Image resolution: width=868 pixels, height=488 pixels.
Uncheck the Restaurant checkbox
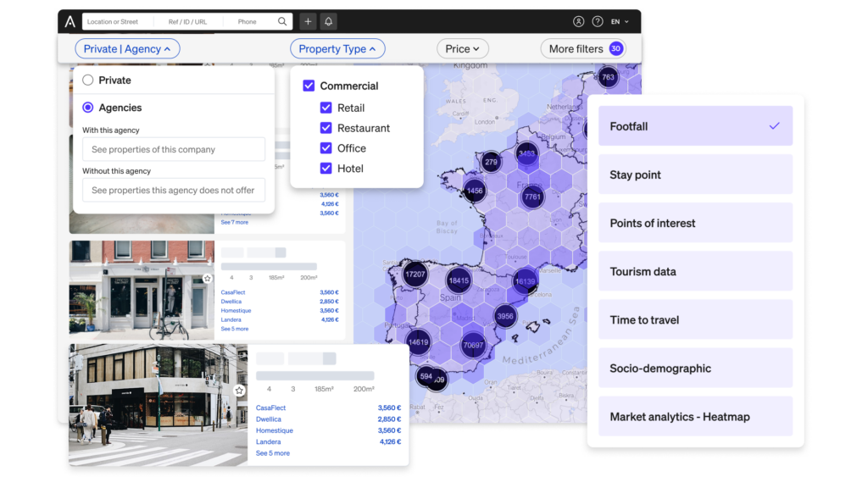tap(325, 128)
